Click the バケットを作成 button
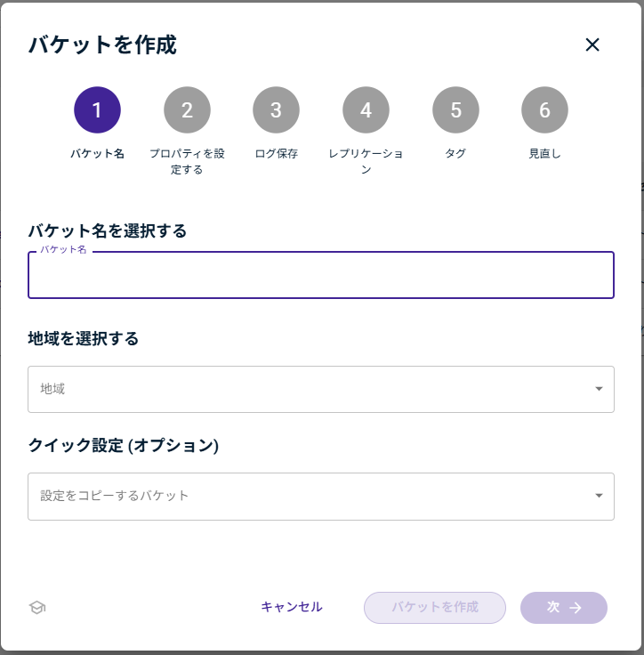The height and width of the screenshot is (655, 644). click(434, 608)
